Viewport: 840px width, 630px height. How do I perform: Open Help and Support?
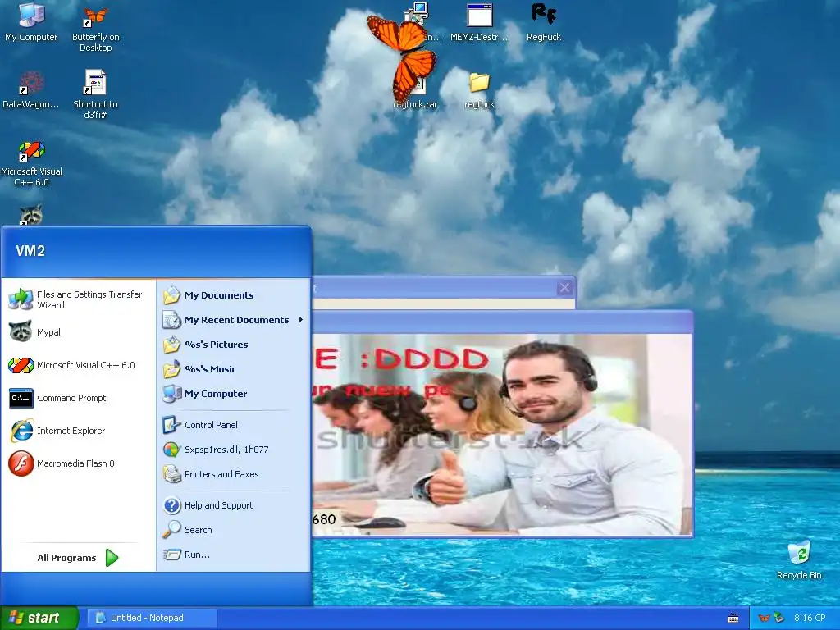(233, 505)
